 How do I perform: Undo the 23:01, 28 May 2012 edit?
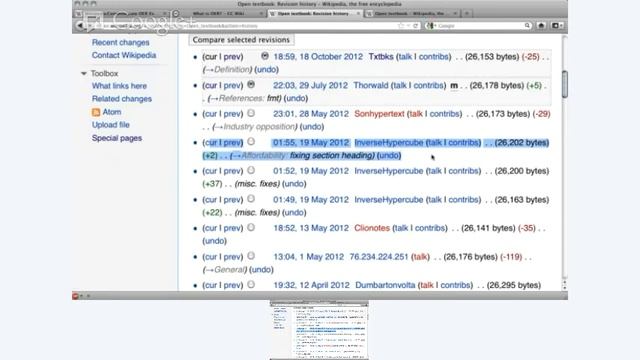[x=311, y=127]
